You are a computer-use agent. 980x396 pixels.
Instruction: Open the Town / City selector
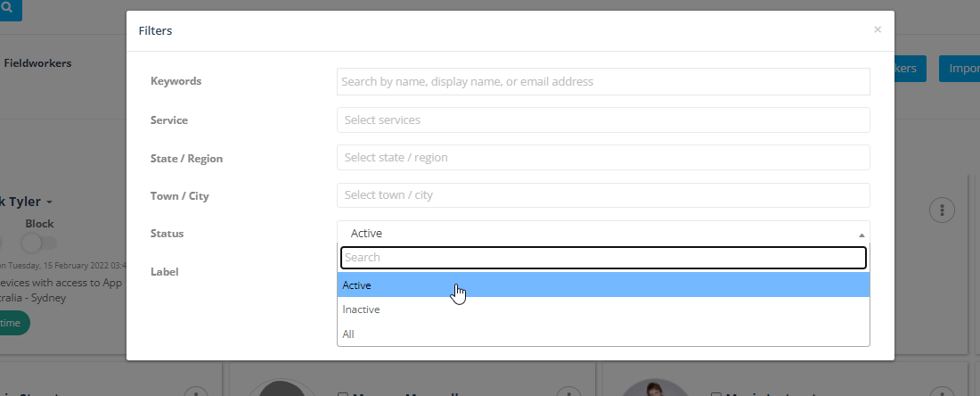click(603, 195)
